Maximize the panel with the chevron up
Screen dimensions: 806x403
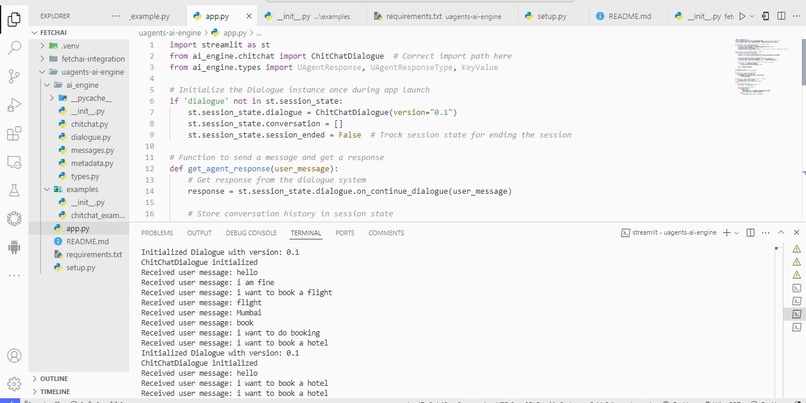[x=781, y=233]
